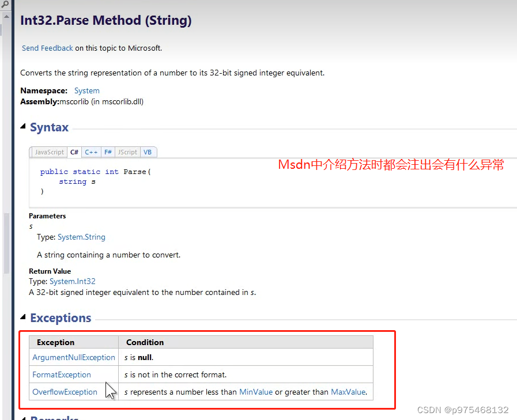Viewport: 517px width, 420px height.
Task: Click the 'Parameters' heading
Action: (x=47, y=216)
